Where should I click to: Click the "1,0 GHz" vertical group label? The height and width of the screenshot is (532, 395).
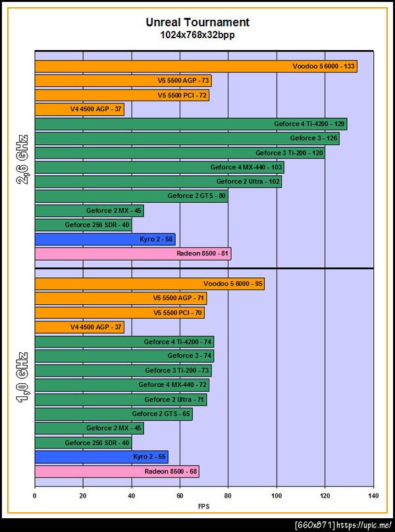pyautogui.click(x=22, y=377)
